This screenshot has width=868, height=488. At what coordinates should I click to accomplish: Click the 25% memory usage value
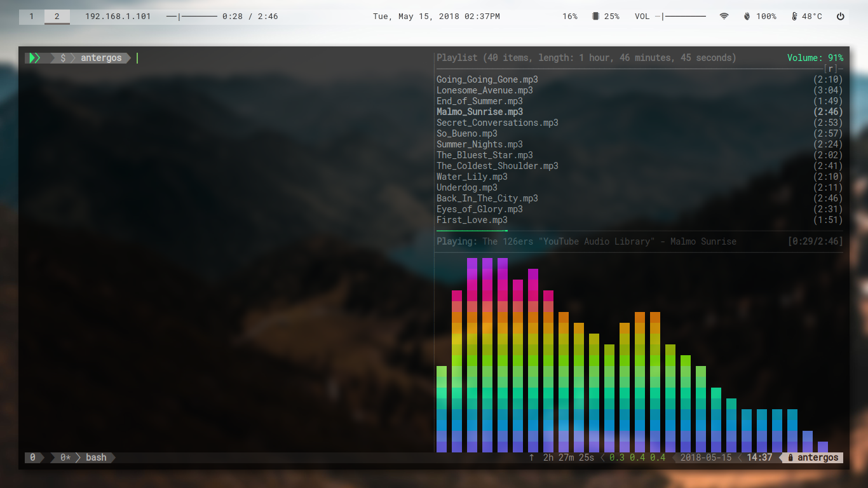(x=612, y=17)
